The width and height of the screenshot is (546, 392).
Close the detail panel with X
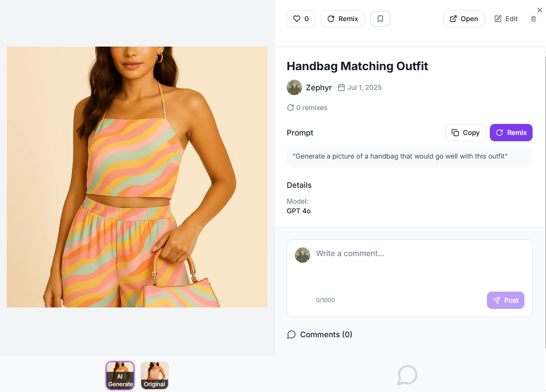coord(539,10)
